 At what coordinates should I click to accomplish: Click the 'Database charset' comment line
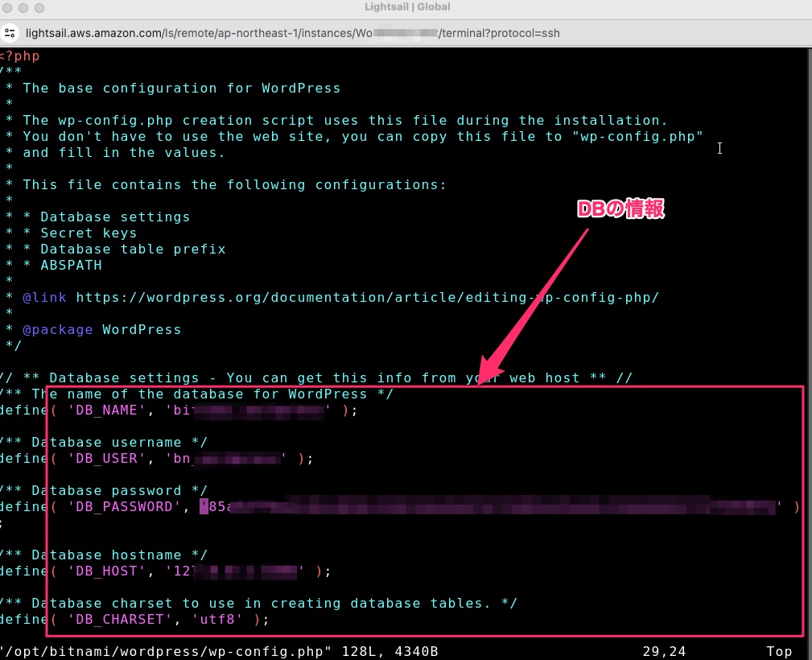(258, 603)
